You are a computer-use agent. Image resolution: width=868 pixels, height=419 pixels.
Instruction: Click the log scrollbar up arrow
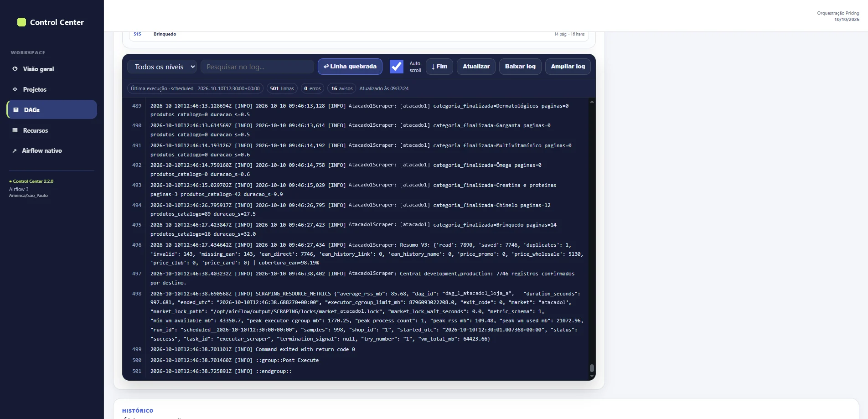coord(592,102)
